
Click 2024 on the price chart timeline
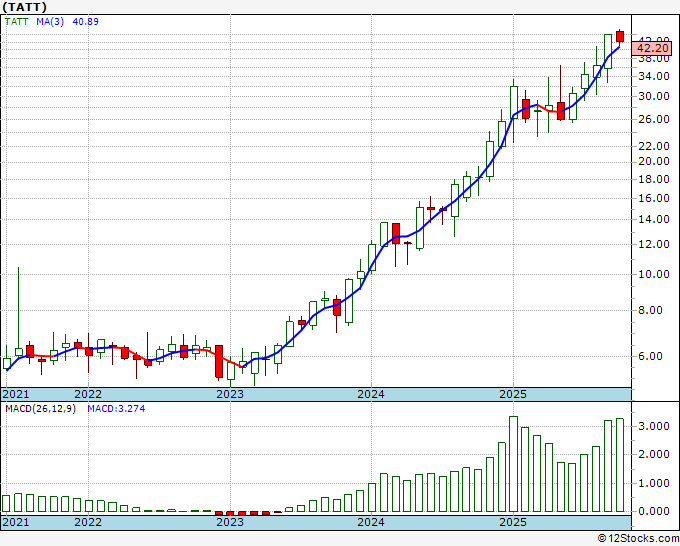click(371, 394)
